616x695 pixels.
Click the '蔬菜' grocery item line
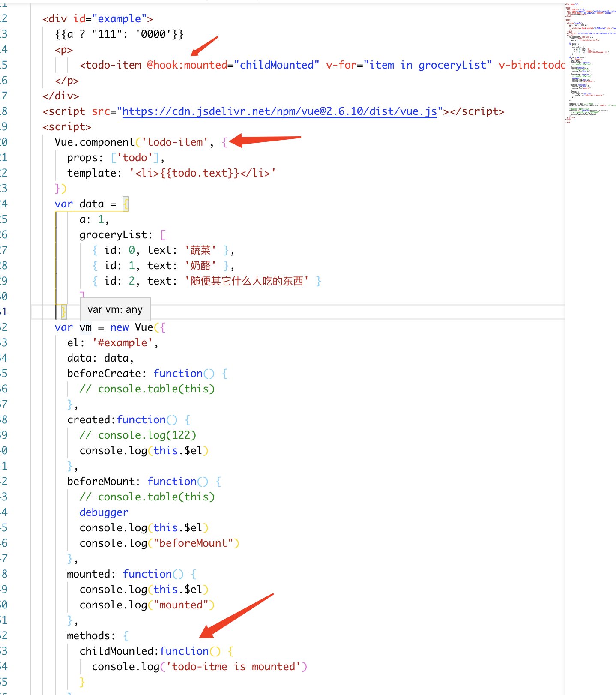[x=163, y=250]
